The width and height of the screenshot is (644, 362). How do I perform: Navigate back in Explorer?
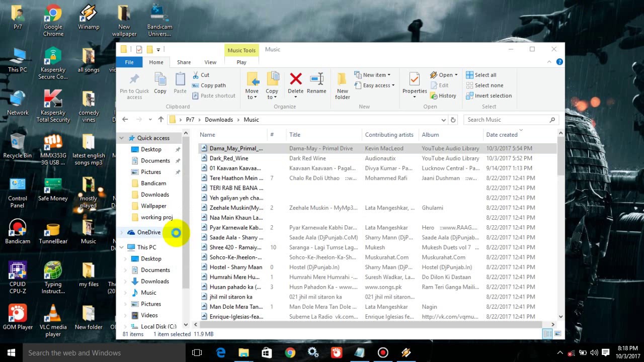pos(125,120)
